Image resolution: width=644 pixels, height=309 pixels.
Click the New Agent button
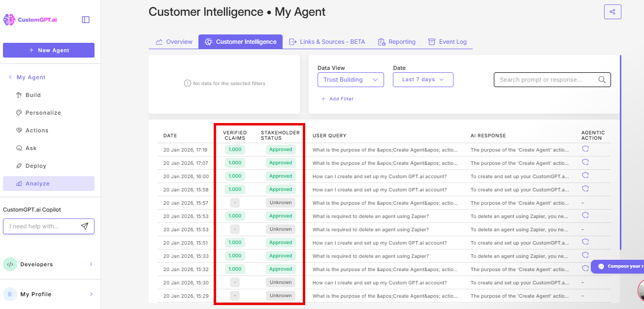(x=49, y=50)
